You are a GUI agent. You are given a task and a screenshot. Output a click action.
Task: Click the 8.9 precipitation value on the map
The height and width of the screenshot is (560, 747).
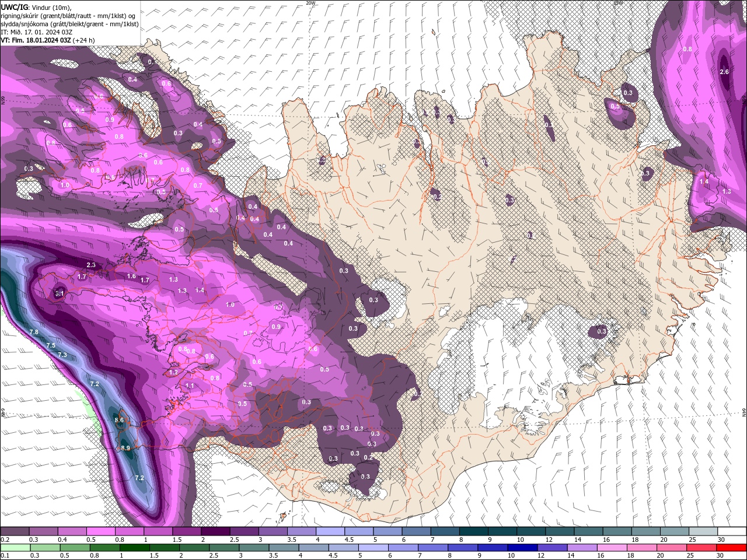[x=125, y=448]
